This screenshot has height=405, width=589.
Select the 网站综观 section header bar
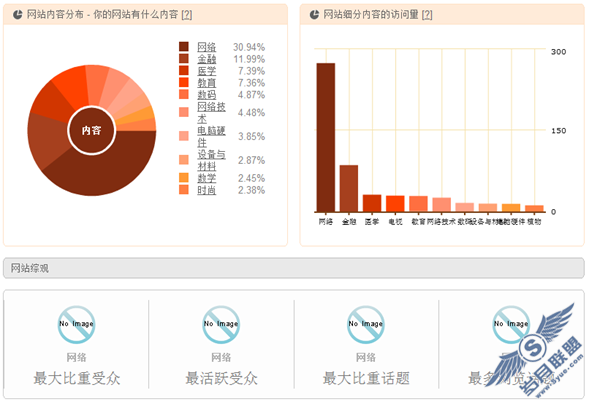coord(294,268)
